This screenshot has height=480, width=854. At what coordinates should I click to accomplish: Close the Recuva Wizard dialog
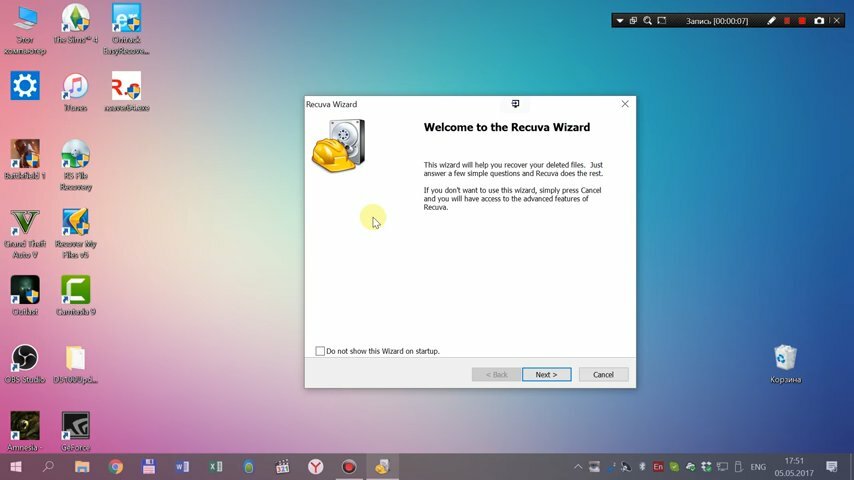click(625, 104)
